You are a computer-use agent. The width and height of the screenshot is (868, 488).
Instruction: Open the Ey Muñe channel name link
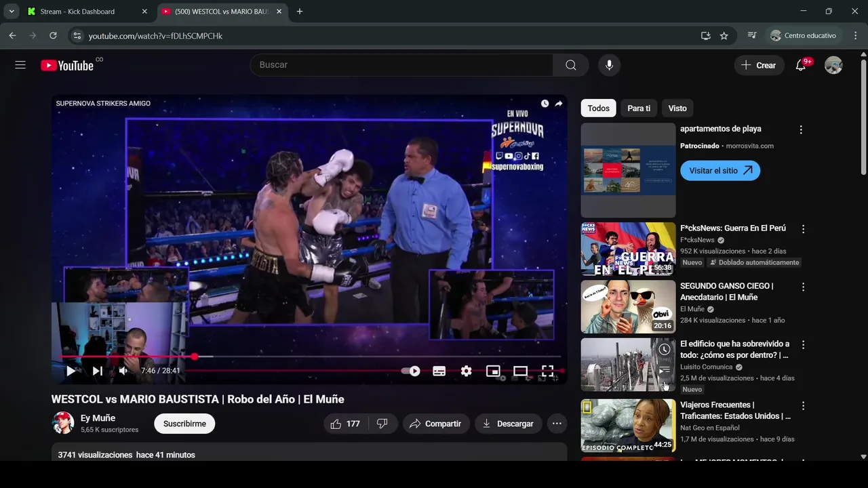[98, 418]
